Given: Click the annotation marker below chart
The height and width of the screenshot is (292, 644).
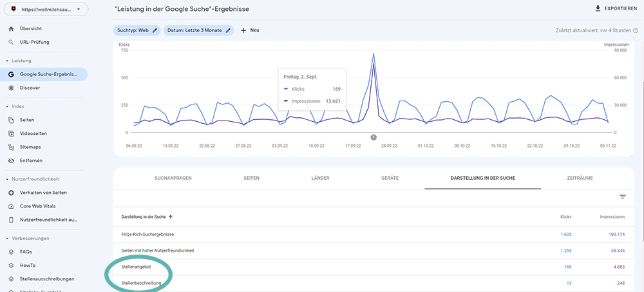Looking at the screenshot, I should click(374, 137).
